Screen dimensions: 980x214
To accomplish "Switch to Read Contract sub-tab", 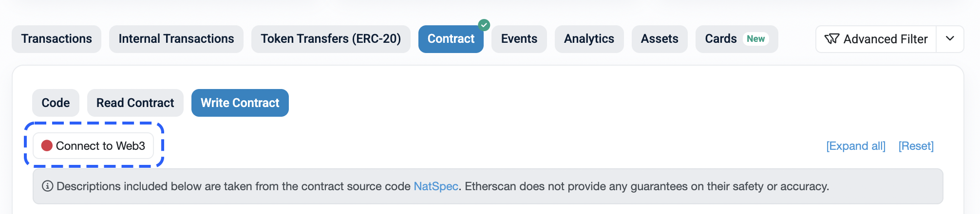I will pyautogui.click(x=135, y=103).
